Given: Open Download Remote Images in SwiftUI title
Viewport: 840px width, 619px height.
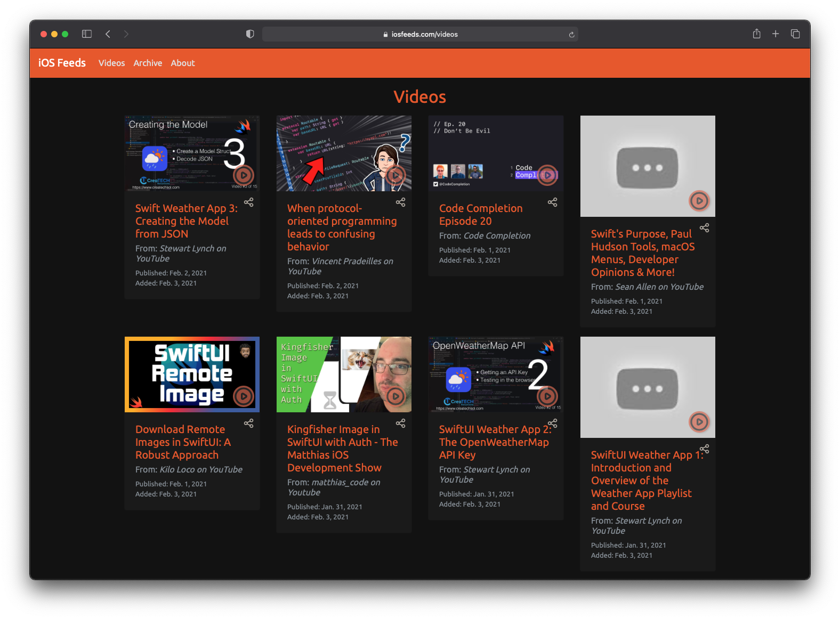Looking at the screenshot, I should tap(183, 442).
